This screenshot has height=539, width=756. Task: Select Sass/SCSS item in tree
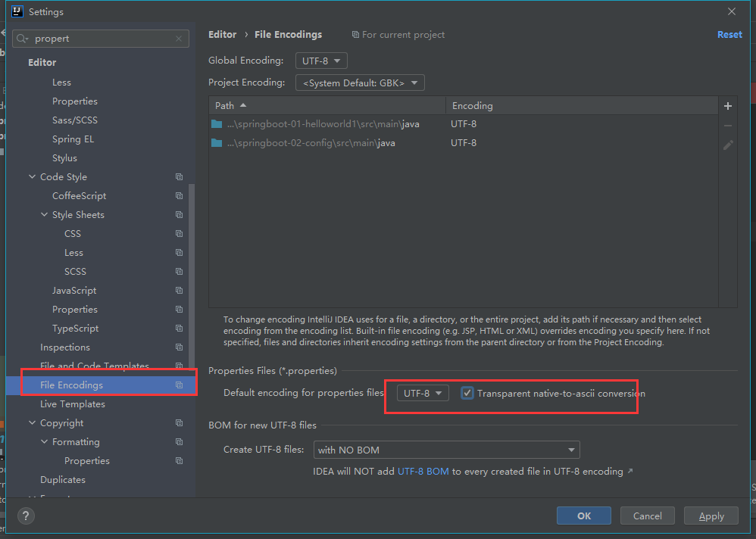75,120
